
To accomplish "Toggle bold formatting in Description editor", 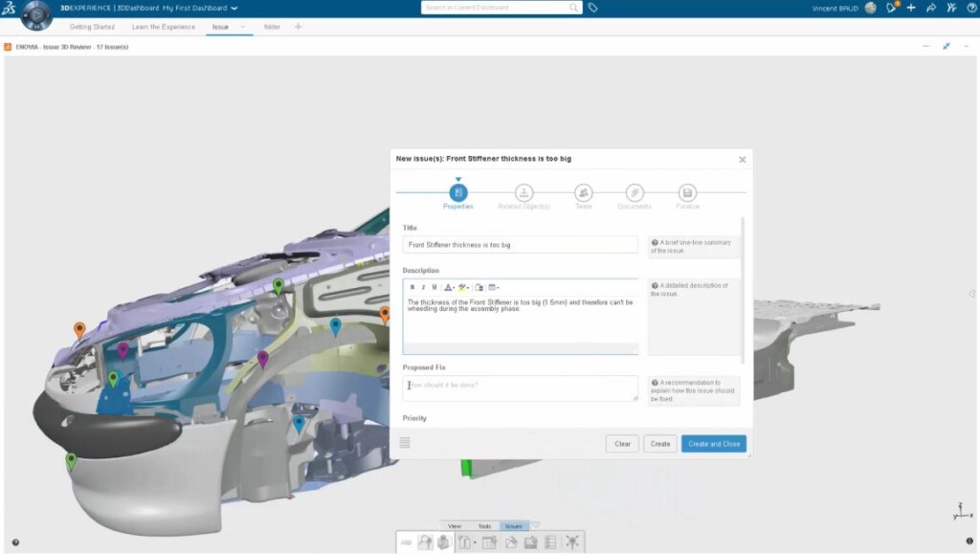I will 412,287.
